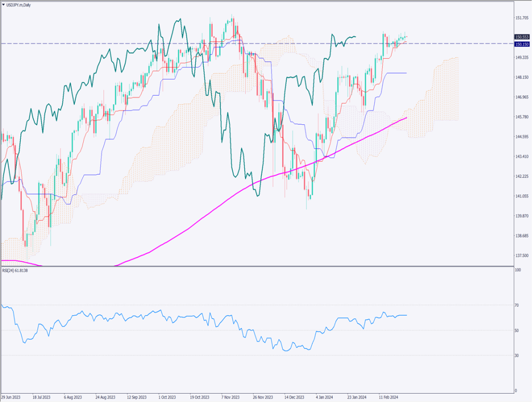
Task: Click the 29 Jun 2023 date label
Action: [11, 396]
